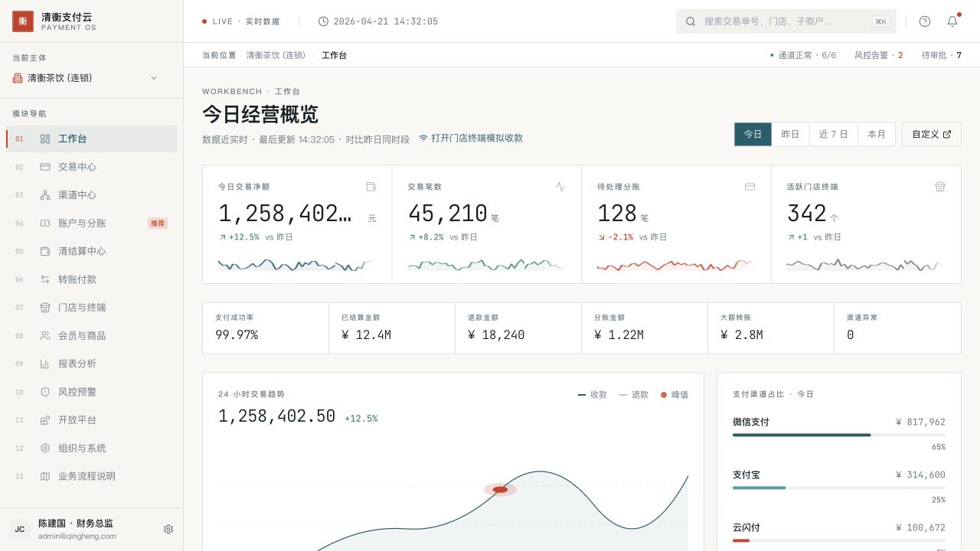Click the wallet icon on 今日交易净额 card
This screenshot has height=551, width=980.
[371, 186]
